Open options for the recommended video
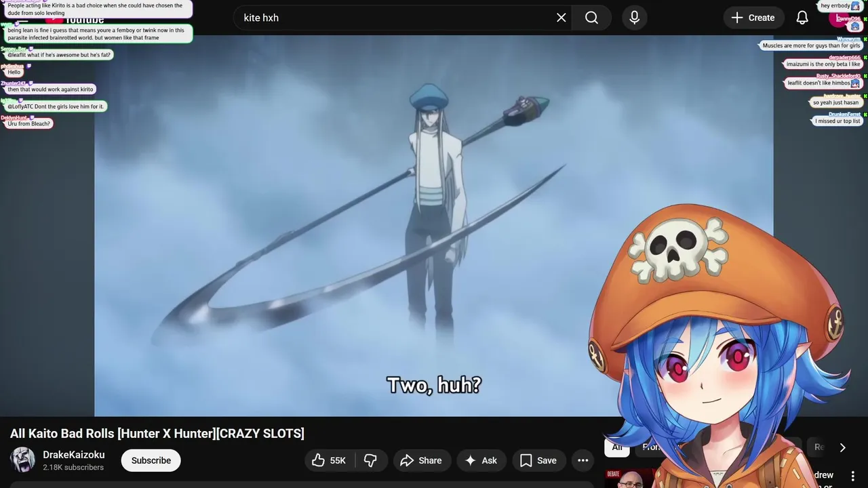 point(853,476)
